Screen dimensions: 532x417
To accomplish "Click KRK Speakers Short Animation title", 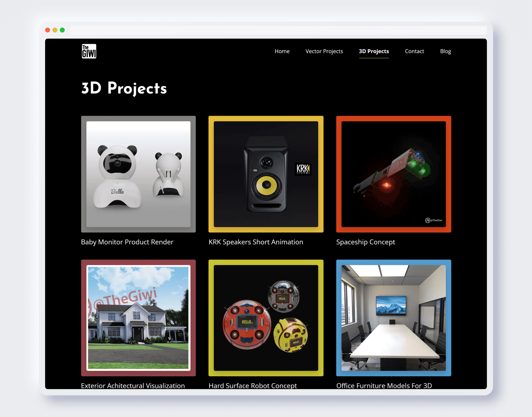I will [x=256, y=242].
